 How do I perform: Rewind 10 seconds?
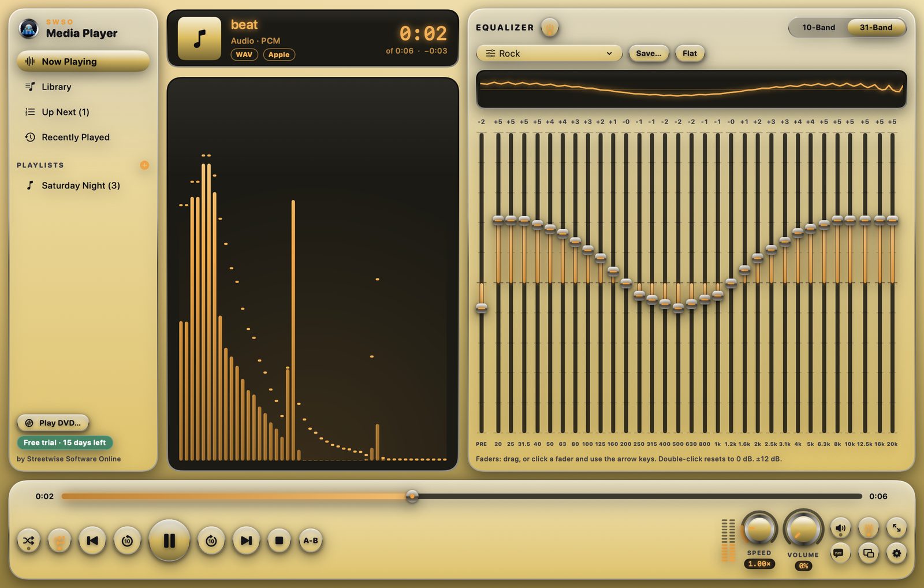[127, 541]
